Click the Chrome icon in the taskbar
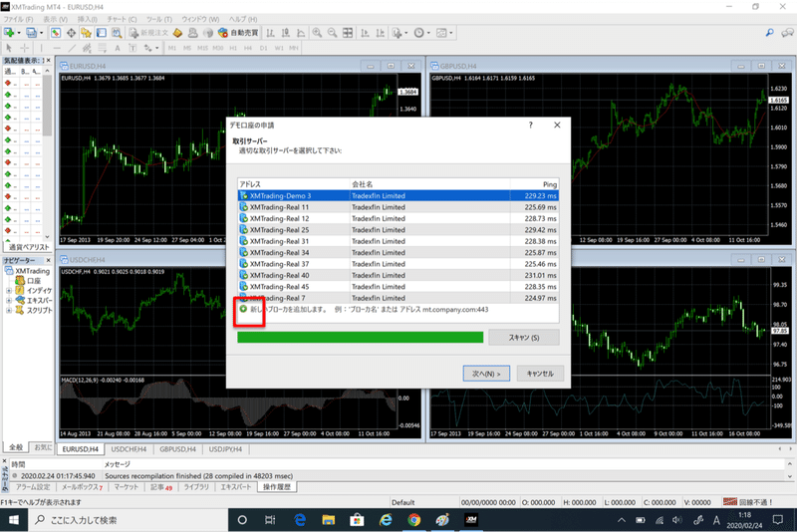The image size is (797, 532). pyautogui.click(x=414, y=520)
